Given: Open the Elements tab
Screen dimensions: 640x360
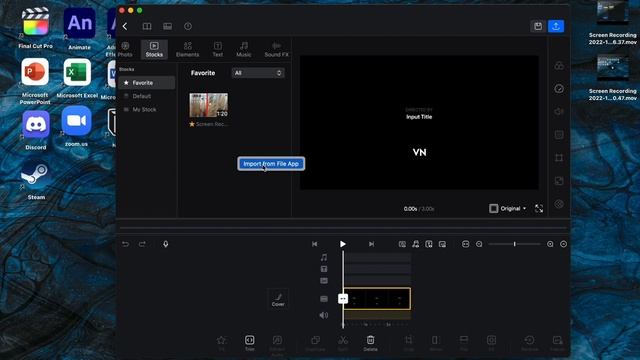Looking at the screenshot, I should [x=187, y=49].
